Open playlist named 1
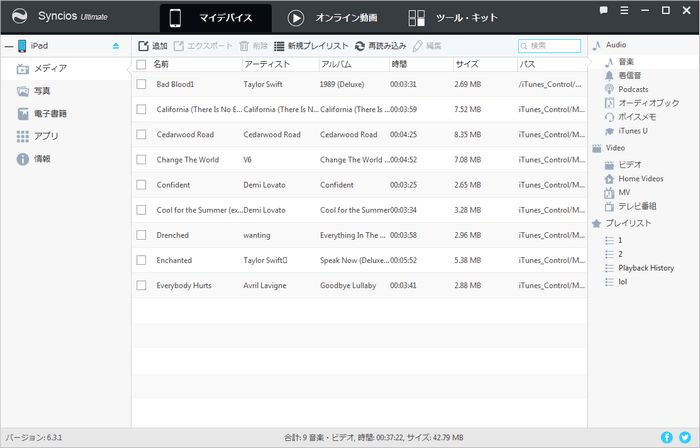This screenshot has width=700, height=448. point(614,240)
